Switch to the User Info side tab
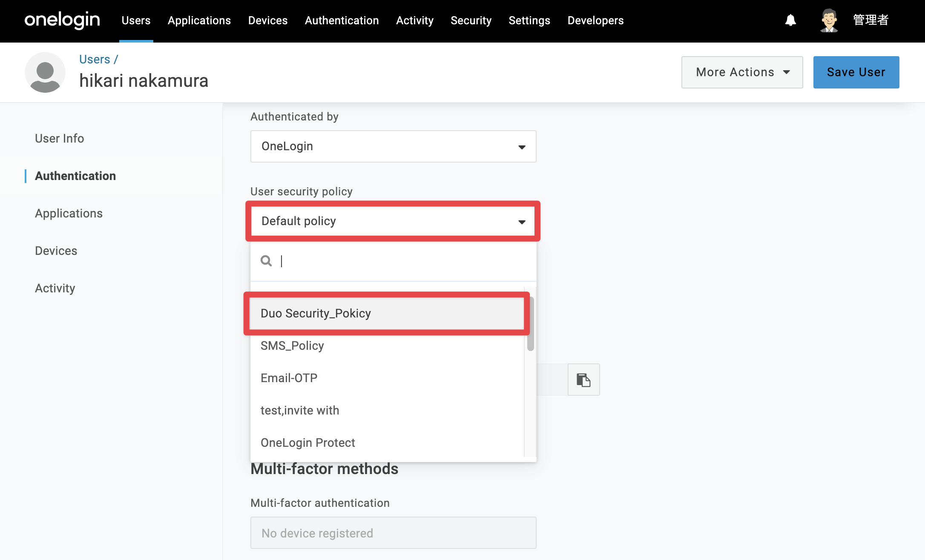Screen dimensions: 925x560 (60, 138)
